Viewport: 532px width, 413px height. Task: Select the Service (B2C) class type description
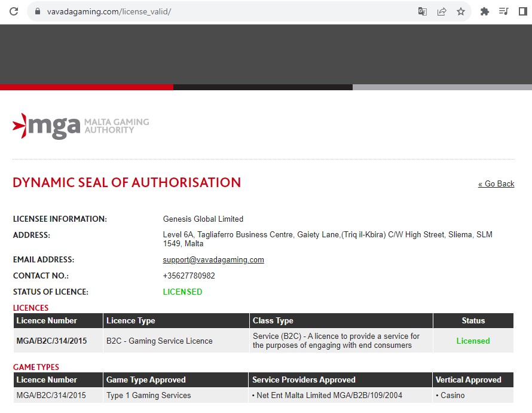tap(336, 341)
